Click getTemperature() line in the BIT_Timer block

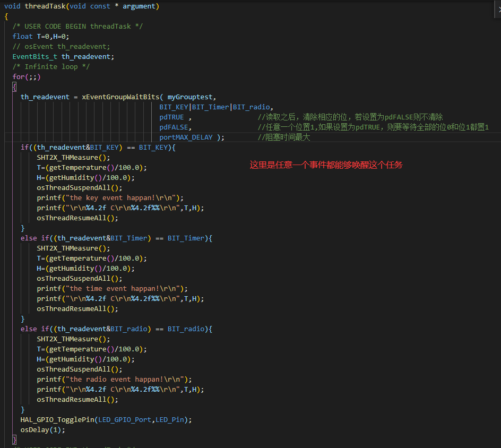(92, 258)
